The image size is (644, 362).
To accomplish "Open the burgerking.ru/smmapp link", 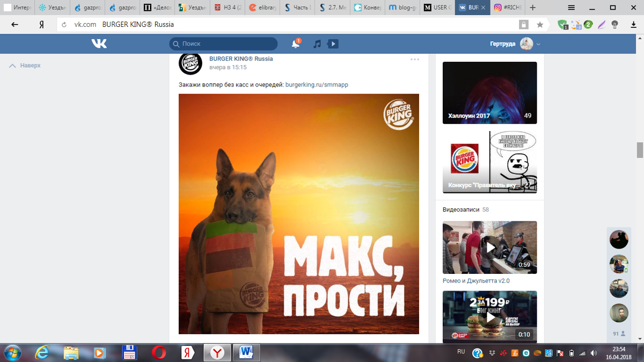I will 317,85.
